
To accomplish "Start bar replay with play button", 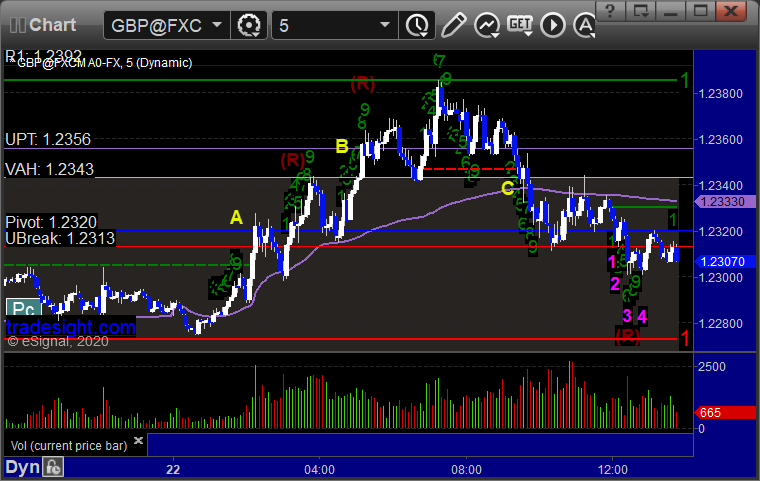I will 553,25.
